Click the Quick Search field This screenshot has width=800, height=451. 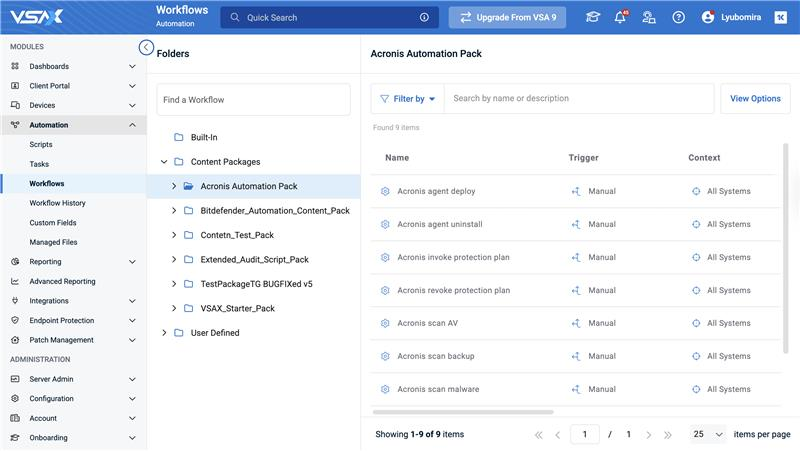[329, 17]
